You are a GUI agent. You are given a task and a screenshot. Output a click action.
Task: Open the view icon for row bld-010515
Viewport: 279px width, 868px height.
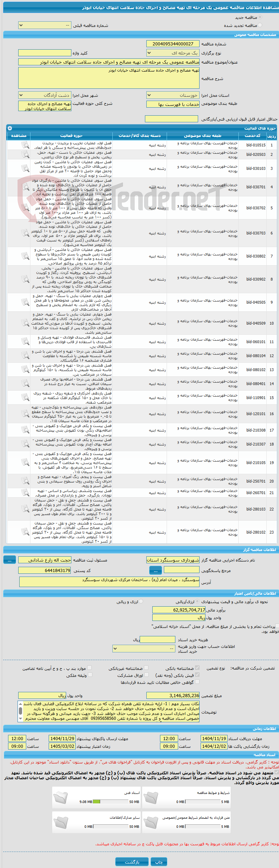pos(25,145)
